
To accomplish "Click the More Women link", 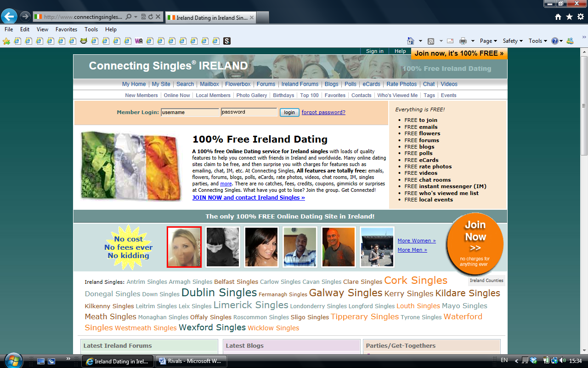I will [x=417, y=241].
